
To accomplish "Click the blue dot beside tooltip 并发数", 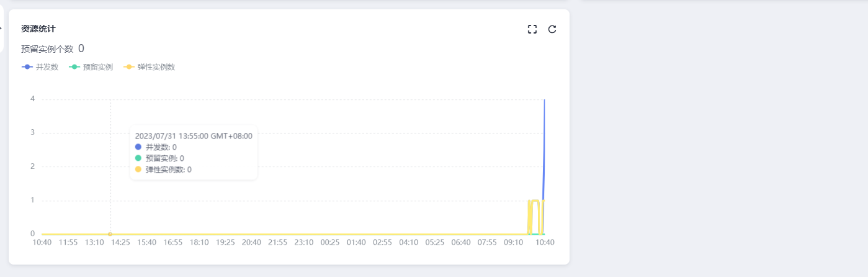I will point(138,147).
